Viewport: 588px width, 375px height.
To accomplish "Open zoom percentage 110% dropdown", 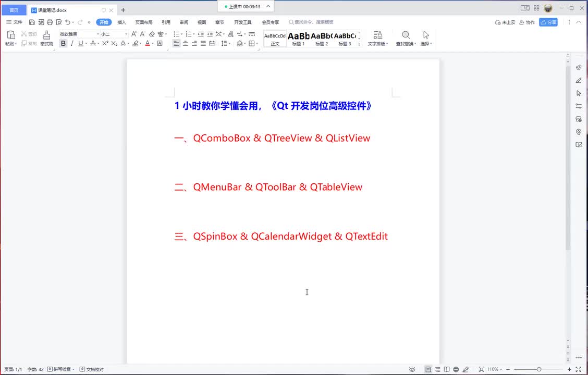I will pos(494,369).
